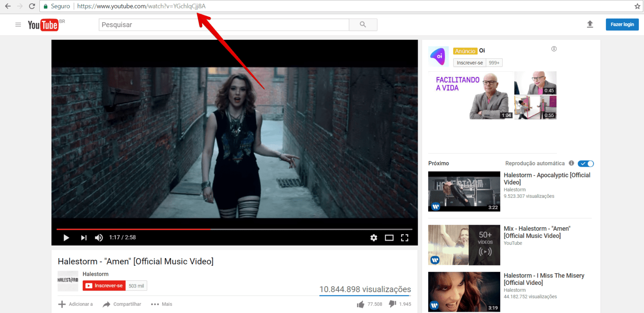Image resolution: width=644 pixels, height=313 pixels.
Task: Subscribe to Halestorm with Inscrever-se
Action: pyautogui.click(x=104, y=286)
